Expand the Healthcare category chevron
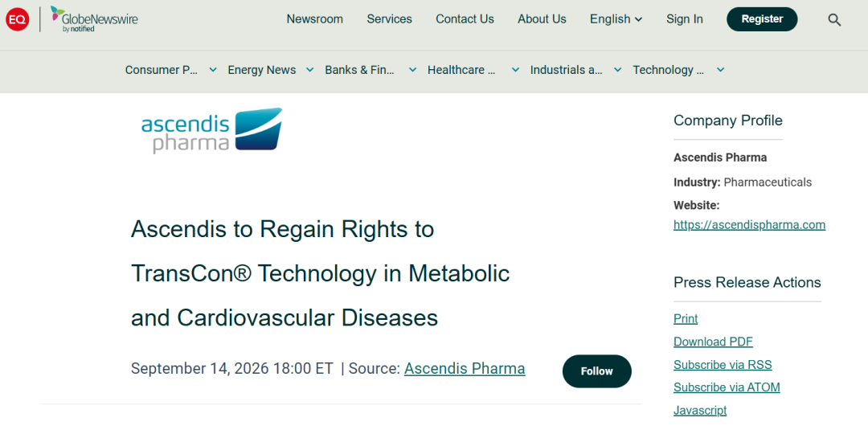The width and height of the screenshot is (868, 434). 515,70
